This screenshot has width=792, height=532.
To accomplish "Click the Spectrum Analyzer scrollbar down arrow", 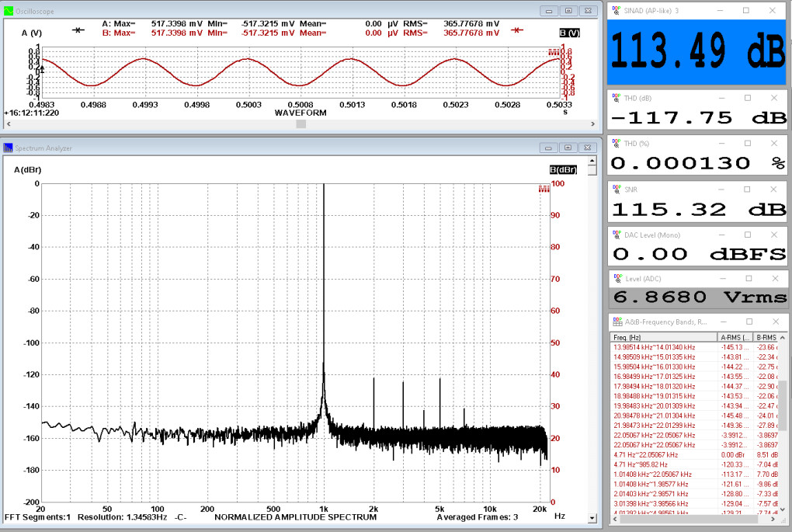I will [592, 518].
